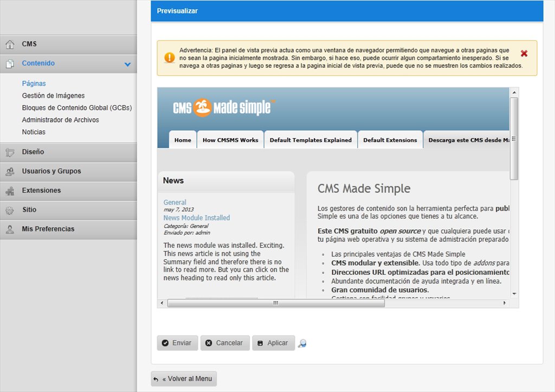Go to Páginas submenu link
Image resolution: width=555 pixels, height=392 pixels.
tap(34, 83)
